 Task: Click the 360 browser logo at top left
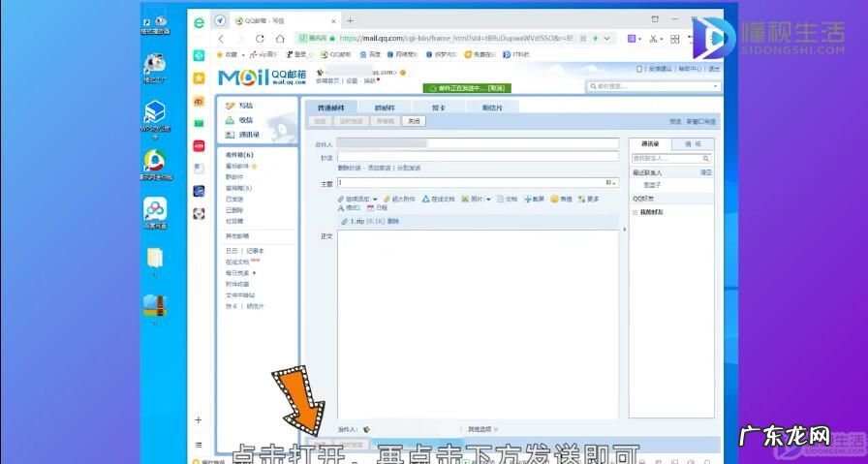click(199, 22)
